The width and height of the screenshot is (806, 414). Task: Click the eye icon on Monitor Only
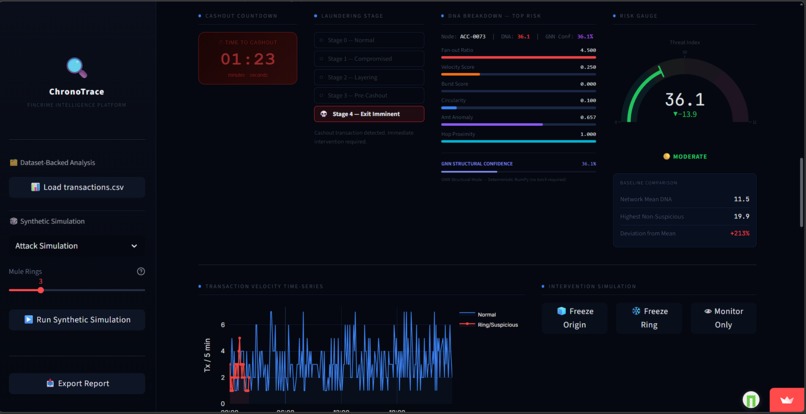click(708, 311)
